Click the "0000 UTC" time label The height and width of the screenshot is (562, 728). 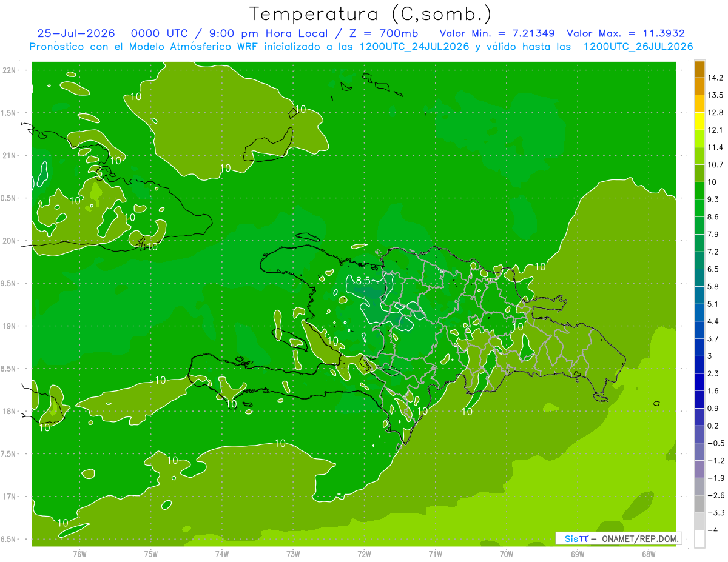pos(159,33)
